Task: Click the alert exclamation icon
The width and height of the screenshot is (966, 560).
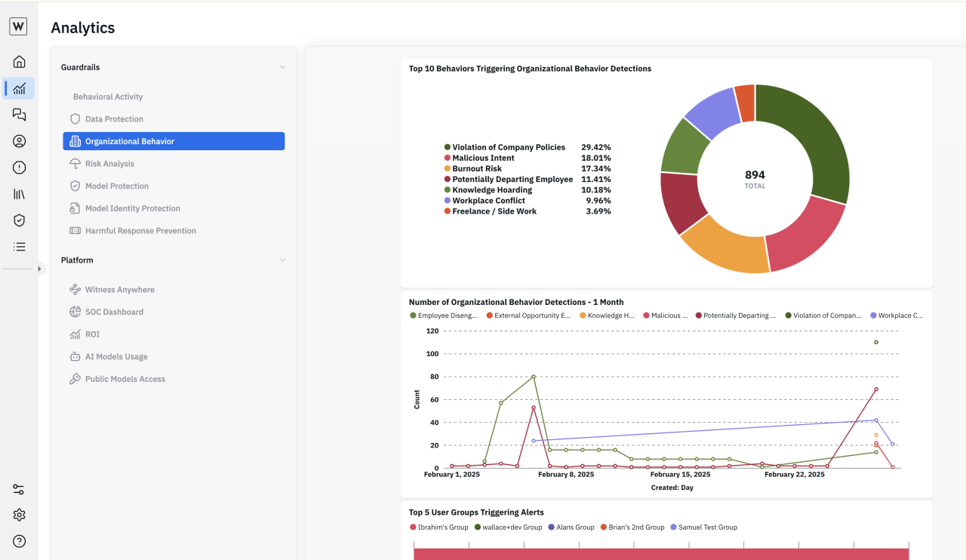Action: tap(20, 168)
